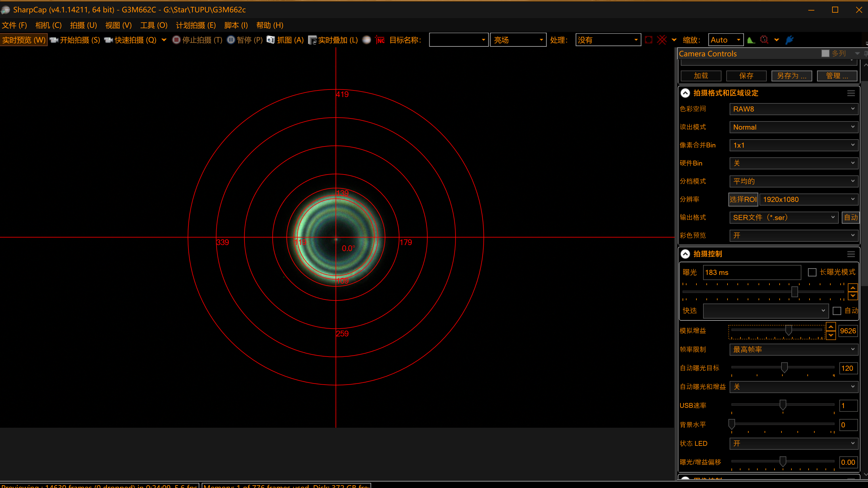Click the Start Capture camera icon
Viewport: 868px width, 488px height.
[x=54, y=40]
